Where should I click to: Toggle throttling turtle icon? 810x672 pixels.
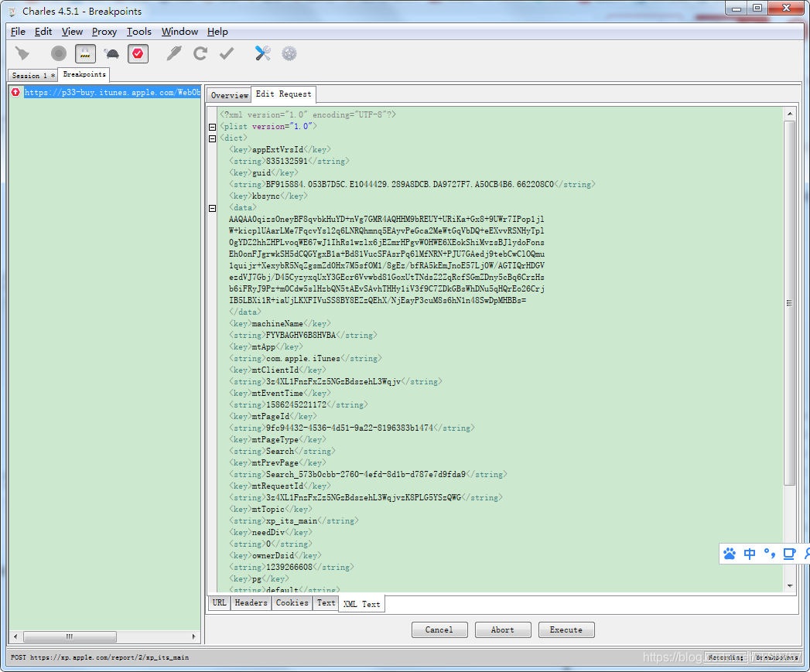[111, 53]
